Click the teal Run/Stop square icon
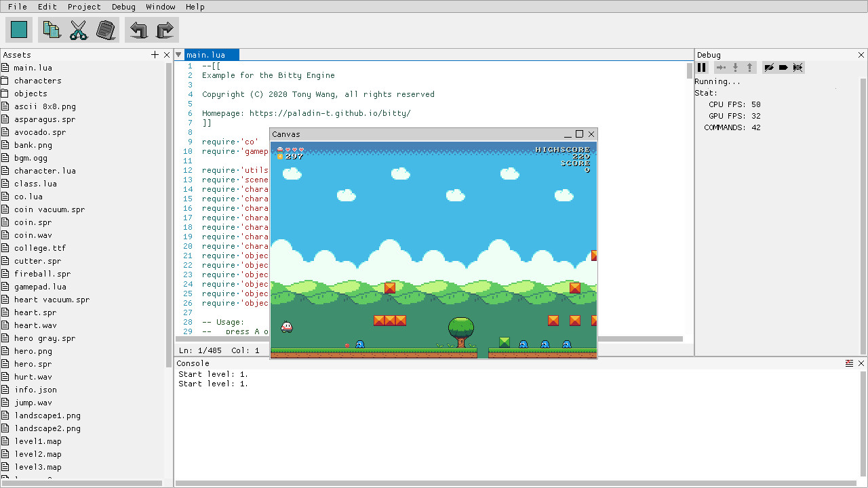Viewport: 868px width, 488px height. 18,29
